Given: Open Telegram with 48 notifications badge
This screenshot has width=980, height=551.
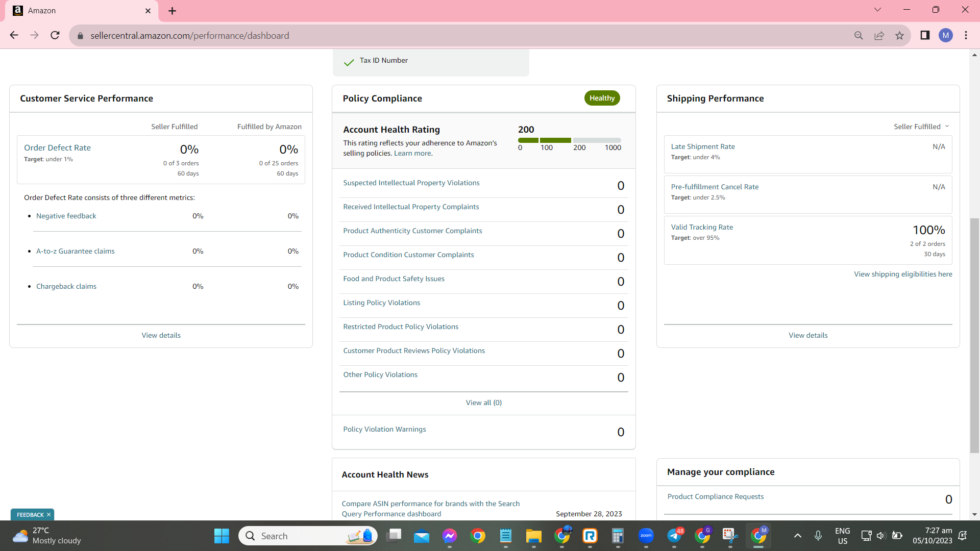Looking at the screenshot, I should (674, 536).
